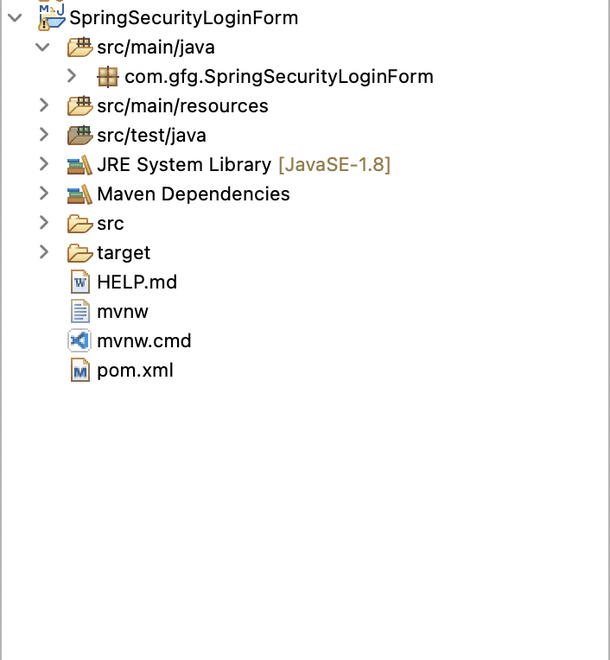Click the src/main/java source folder icon
Viewport: 610px width, 660px height.
[x=79, y=47]
